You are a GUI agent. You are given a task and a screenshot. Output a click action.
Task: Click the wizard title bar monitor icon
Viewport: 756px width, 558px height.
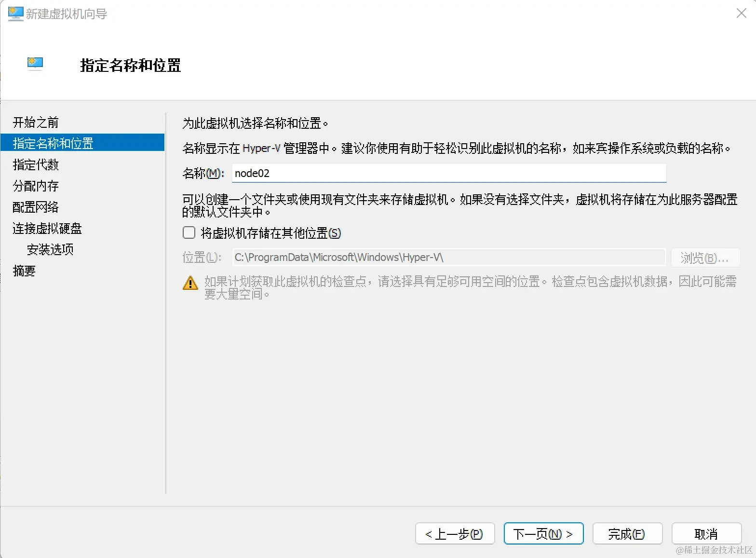(15, 14)
